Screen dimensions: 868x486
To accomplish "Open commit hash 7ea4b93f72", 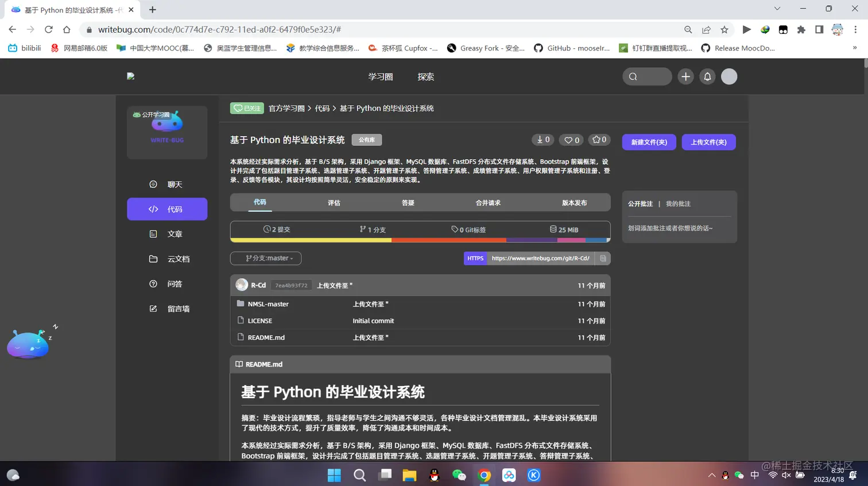I will point(291,286).
